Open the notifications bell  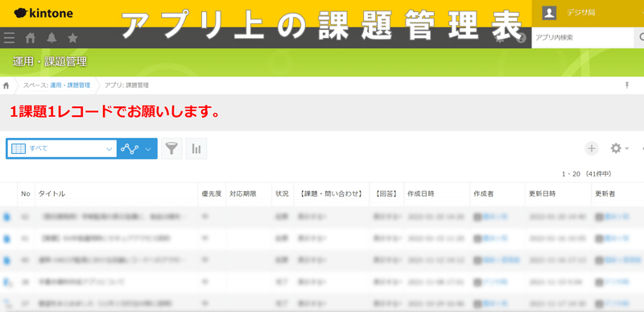pyautogui.click(x=52, y=38)
